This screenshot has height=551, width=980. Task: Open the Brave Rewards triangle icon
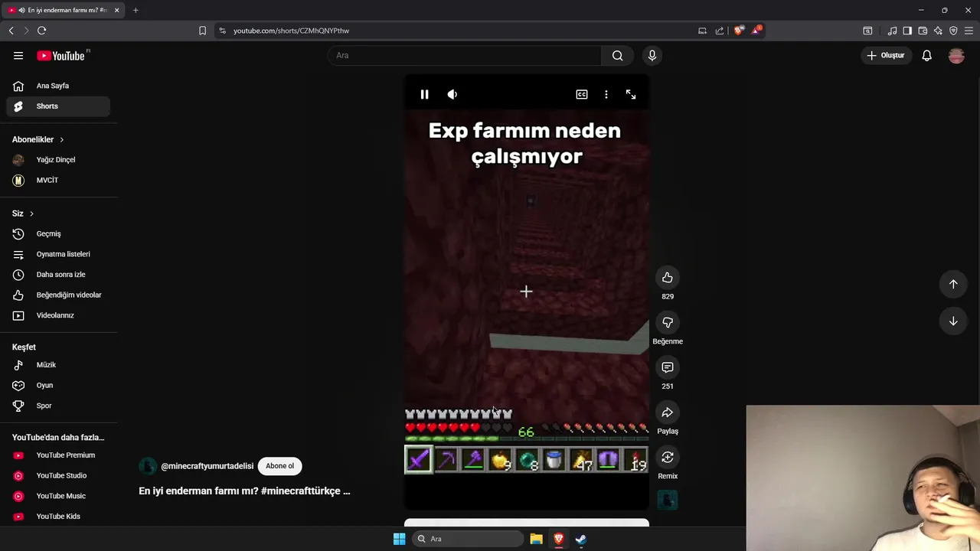(756, 31)
